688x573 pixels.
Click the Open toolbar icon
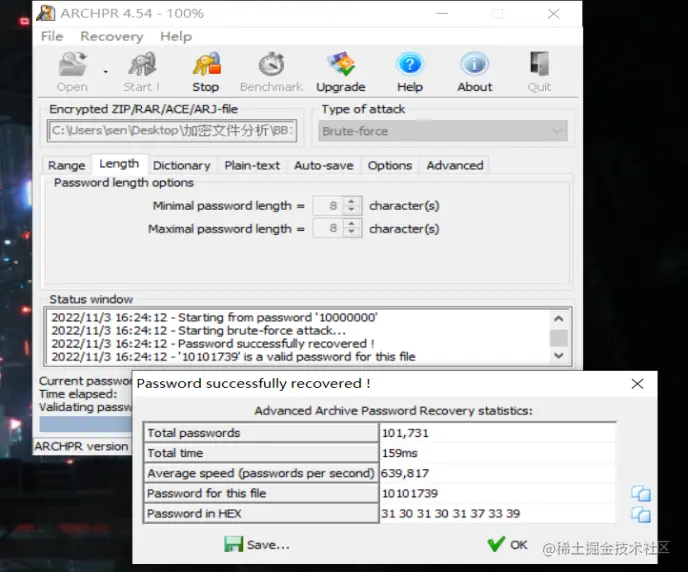tap(72, 64)
